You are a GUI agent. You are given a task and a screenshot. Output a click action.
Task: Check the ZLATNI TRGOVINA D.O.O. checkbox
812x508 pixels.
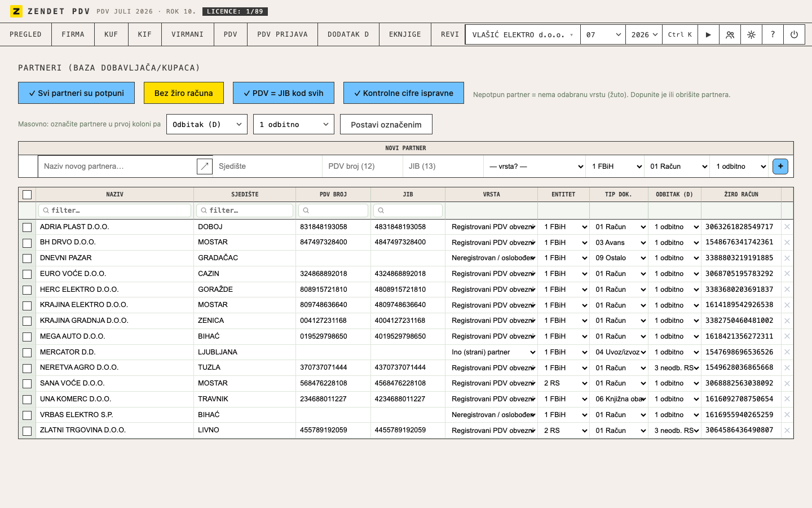pos(27,431)
